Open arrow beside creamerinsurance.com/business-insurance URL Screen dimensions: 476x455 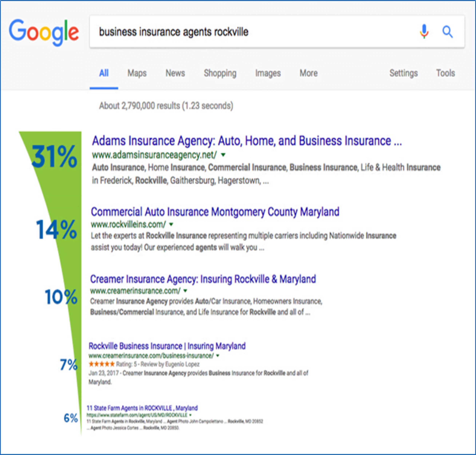click(x=218, y=356)
